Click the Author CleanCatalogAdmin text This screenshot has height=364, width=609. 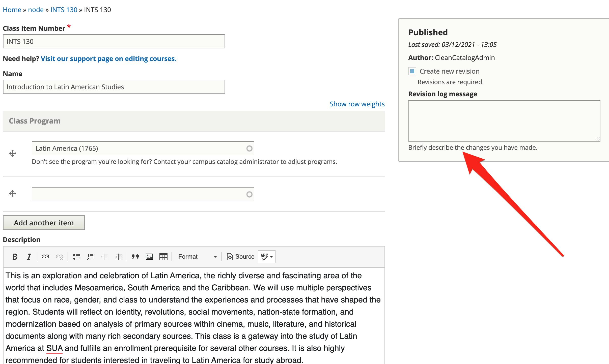coord(452,58)
